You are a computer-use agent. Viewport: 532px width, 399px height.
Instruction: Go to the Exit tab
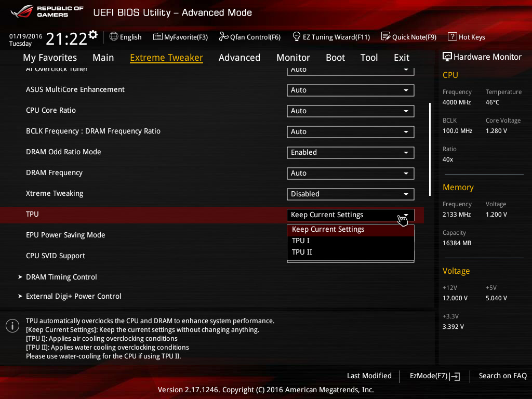tap(402, 58)
